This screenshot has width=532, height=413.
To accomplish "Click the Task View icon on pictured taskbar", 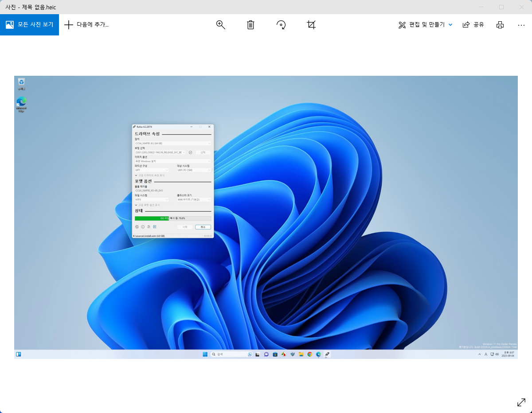I will pos(257,354).
